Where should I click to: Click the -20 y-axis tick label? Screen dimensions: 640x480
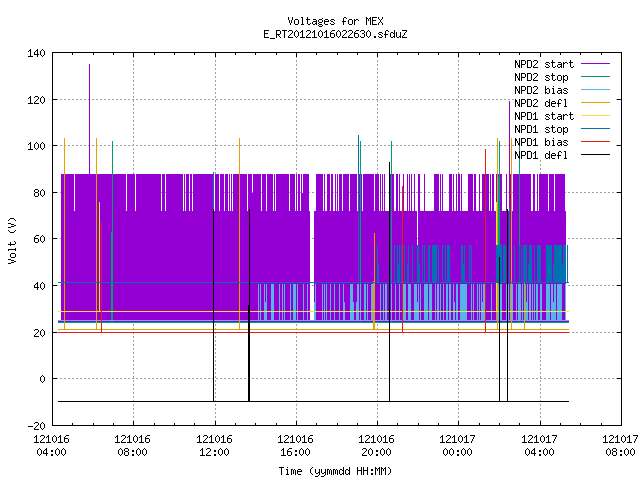click(x=36, y=426)
